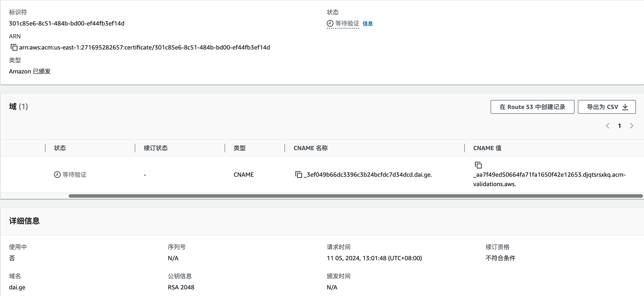Click the request time 11 05, 2024, 13:01:48

tap(374, 258)
